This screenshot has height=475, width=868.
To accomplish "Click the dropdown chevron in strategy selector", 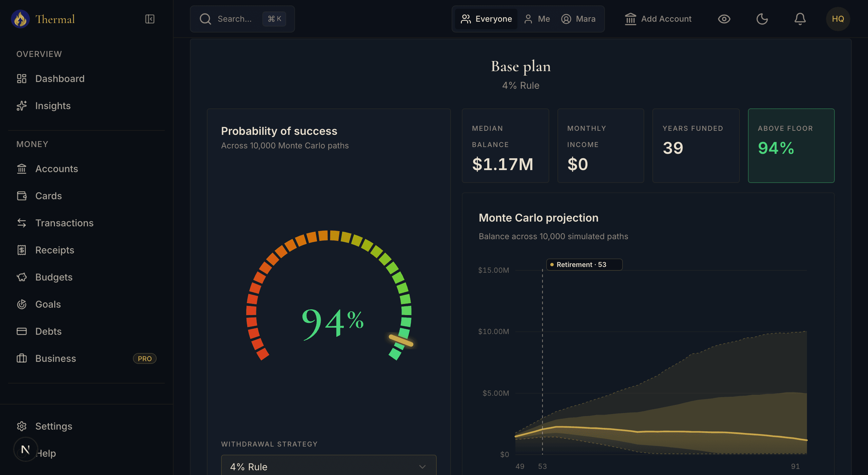I will [422, 467].
